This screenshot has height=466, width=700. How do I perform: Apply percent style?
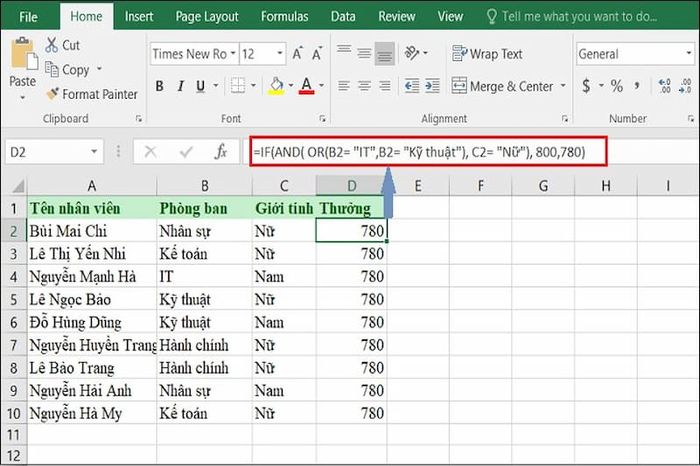pyautogui.click(x=617, y=86)
